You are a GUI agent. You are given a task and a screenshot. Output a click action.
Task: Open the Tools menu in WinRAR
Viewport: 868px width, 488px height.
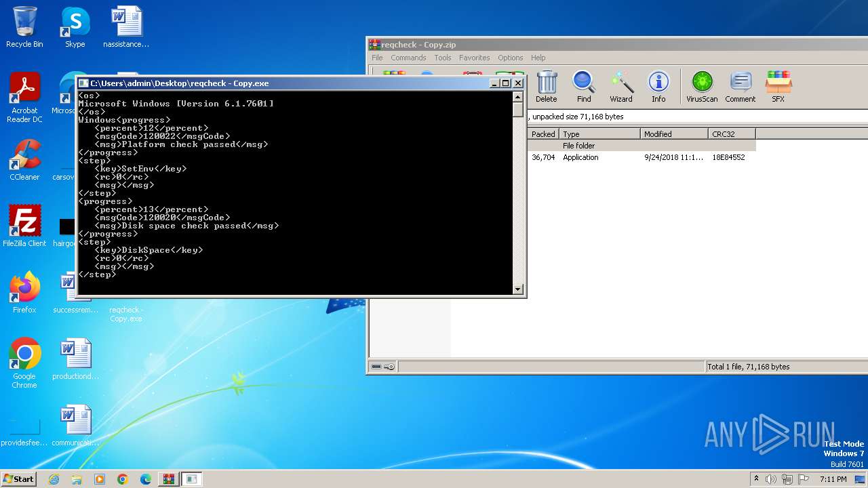click(443, 58)
